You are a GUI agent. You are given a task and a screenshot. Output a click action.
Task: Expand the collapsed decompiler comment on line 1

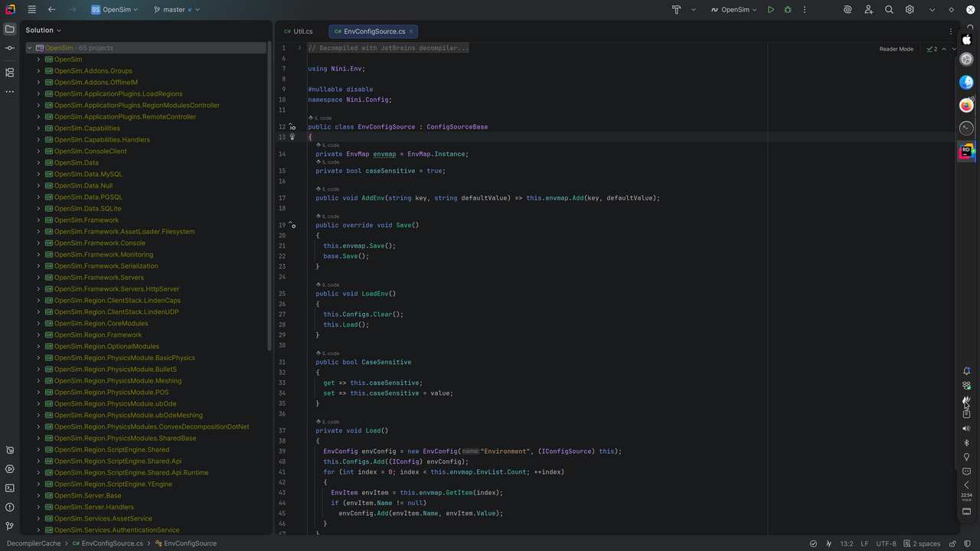tap(299, 47)
